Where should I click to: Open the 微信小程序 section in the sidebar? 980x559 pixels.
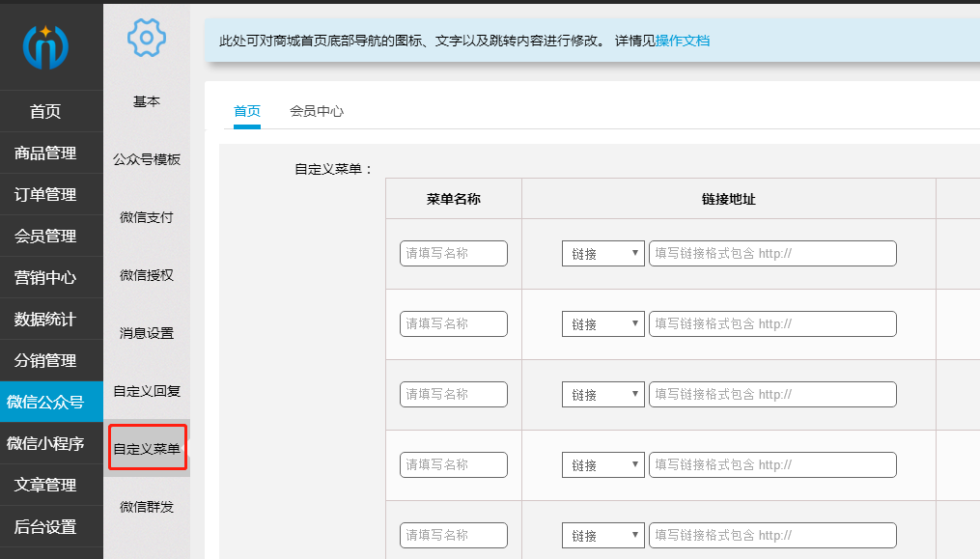coord(46,443)
